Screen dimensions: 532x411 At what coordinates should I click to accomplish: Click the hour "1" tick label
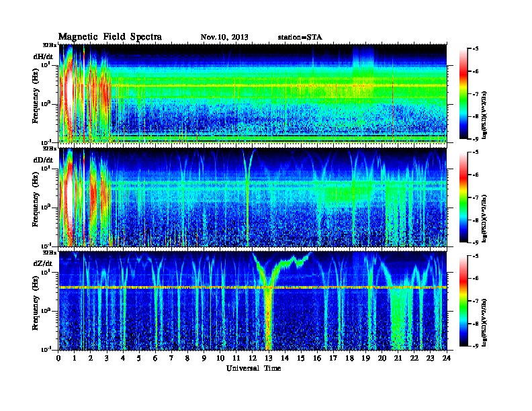(75, 358)
